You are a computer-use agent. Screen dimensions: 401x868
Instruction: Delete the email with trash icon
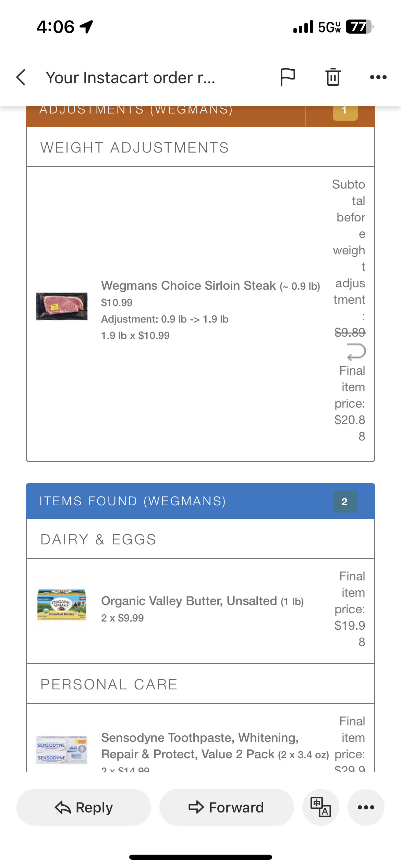(333, 77)
